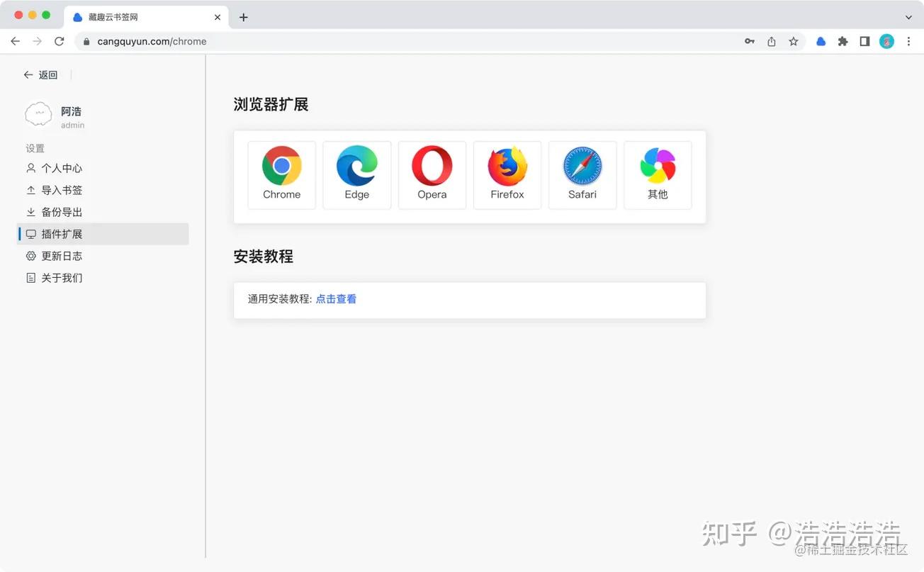Go back with the 返回 arrow
This screenshot has width=924, height=572.
[x=40, y=74]
